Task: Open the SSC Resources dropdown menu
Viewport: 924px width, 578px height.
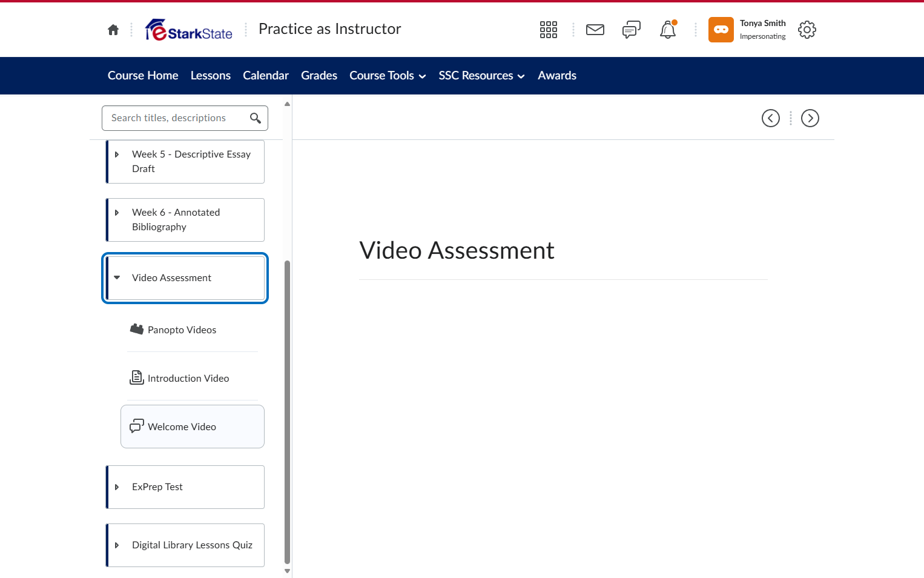Action: tap(481, 76)
